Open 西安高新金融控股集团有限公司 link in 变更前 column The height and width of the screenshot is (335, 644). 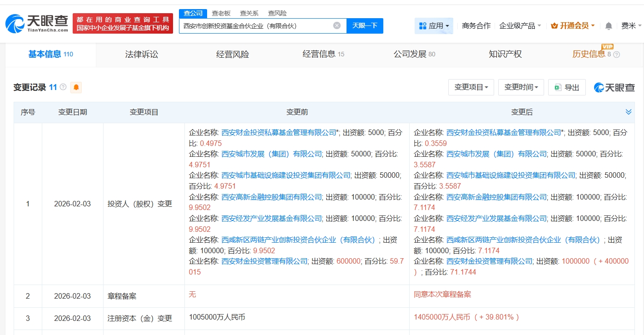tap(272, 197)
